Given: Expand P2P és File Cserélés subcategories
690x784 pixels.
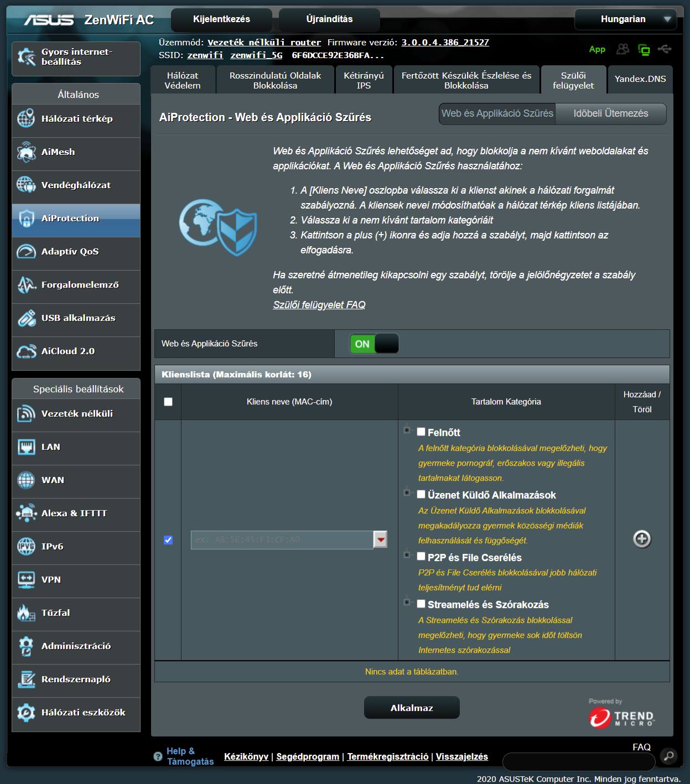Looking at the screenshot, I should click(407, 555).
